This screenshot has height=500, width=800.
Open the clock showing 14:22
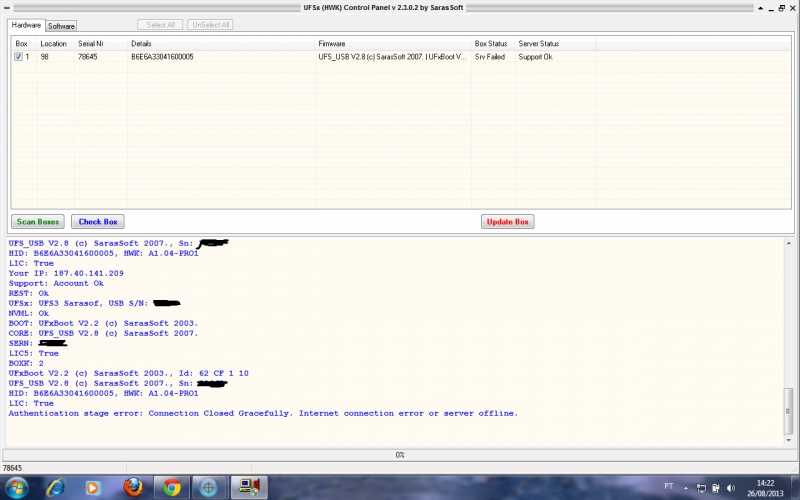pos(765,488)
